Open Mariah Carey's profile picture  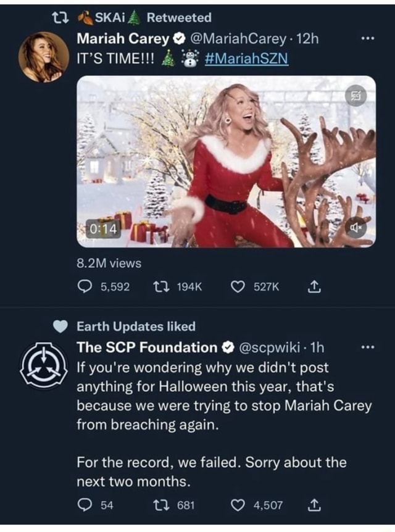(44, 56)
